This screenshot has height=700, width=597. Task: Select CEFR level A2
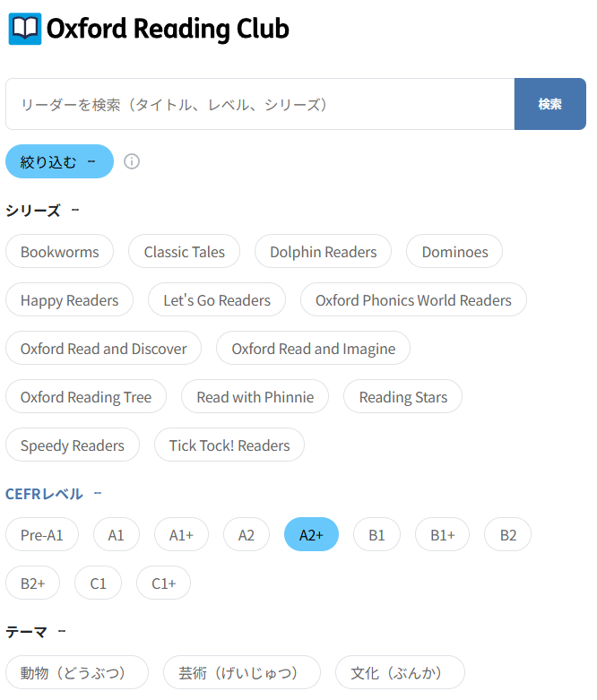pyautogui.click(x=247, y=534)
